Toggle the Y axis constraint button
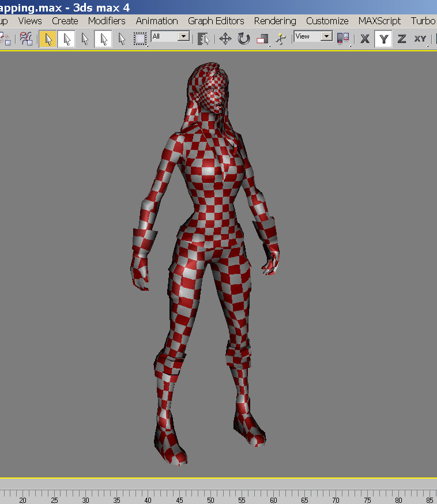Viewport: 437px width, 504px height. tap(383, 39)
